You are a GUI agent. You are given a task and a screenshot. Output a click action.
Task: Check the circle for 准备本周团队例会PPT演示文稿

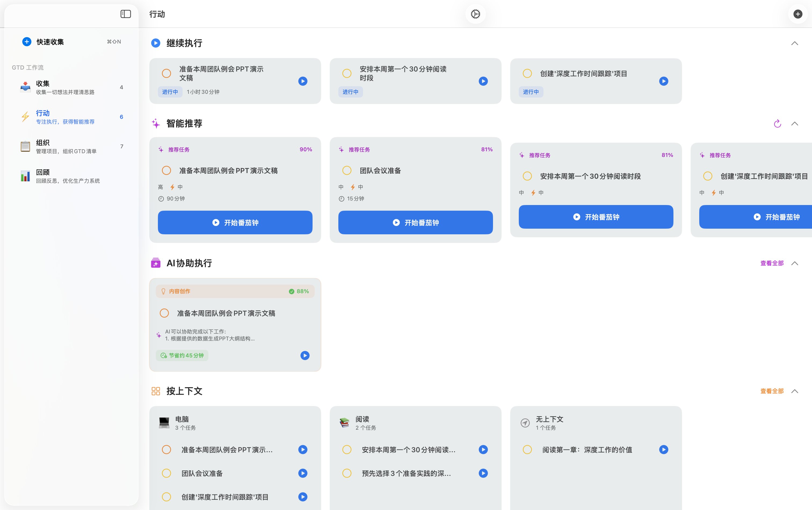pyautogui.click(x=166, y=170)
